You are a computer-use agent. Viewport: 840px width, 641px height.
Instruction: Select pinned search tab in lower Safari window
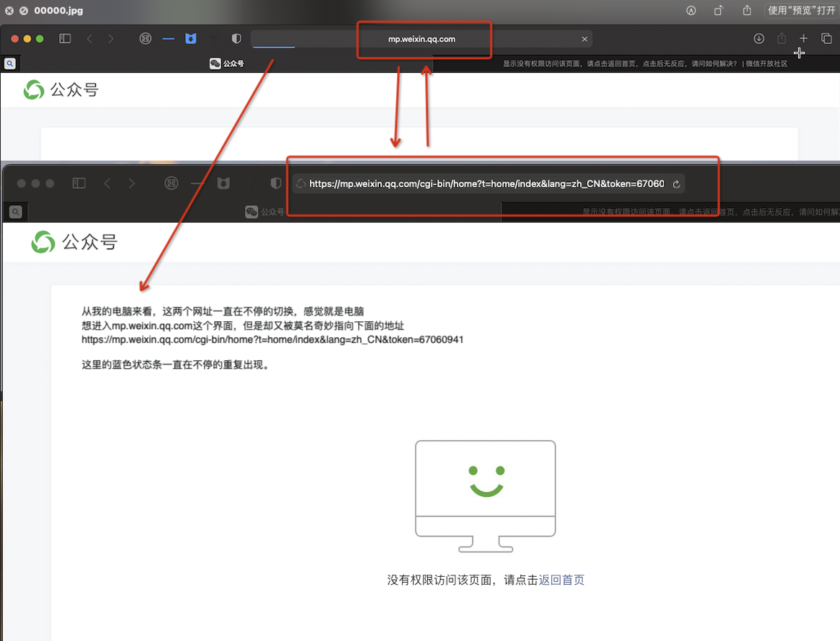click(x=16, y=212)
